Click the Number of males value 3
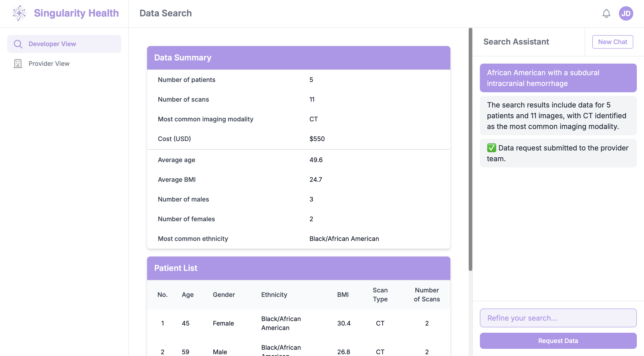Viewport: 644px width, 356px height. point(311,199)
